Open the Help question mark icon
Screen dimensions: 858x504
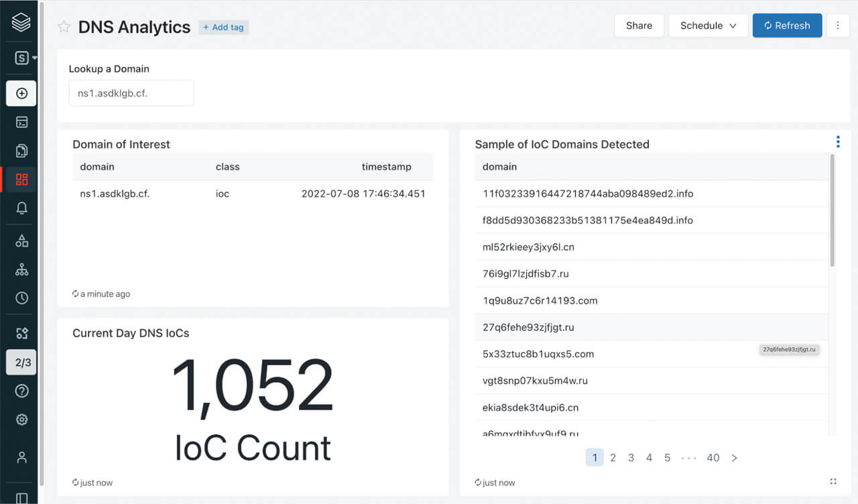(21, 391)
